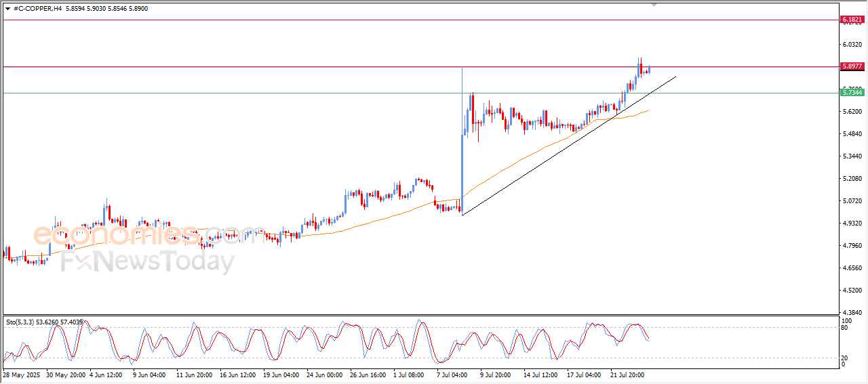Select the orange moving average line
The image size is (868, 384).
[x=325, y=232]
